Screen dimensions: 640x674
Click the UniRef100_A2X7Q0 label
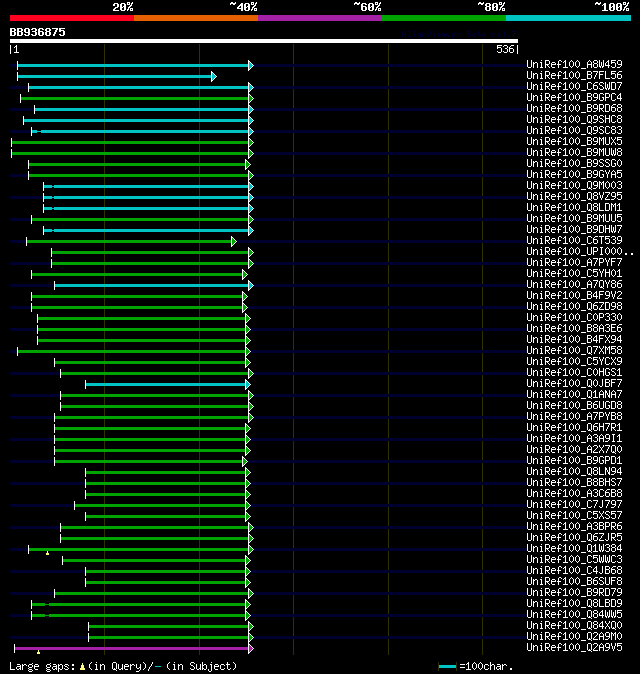tap(574, 450)
